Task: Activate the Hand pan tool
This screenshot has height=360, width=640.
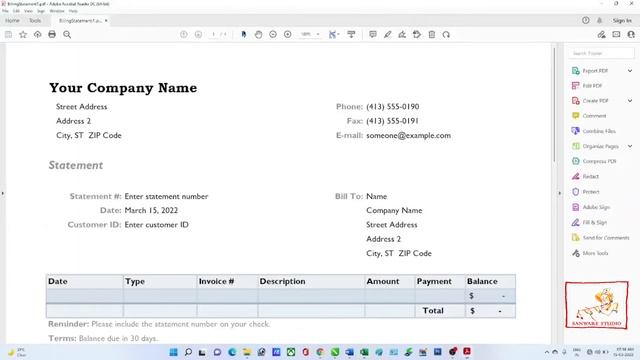Action: click(258, 35)
